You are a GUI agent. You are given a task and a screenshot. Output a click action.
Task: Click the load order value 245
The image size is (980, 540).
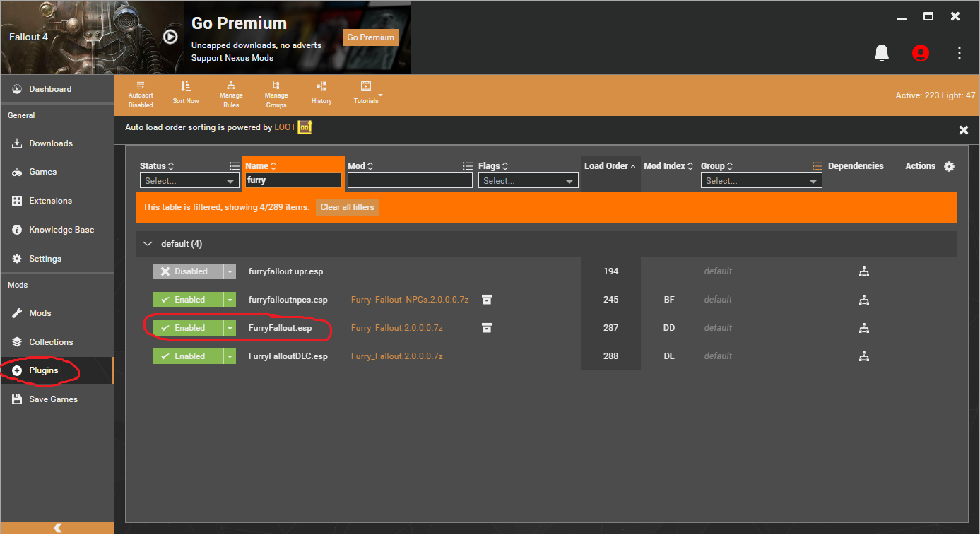(x=611, y=300)
